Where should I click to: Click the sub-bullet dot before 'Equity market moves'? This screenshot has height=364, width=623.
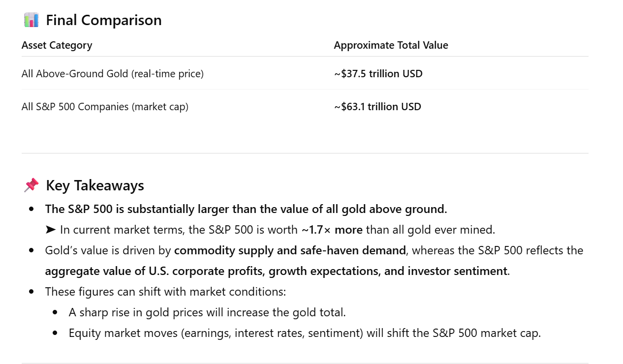pyautogui.click(x=55, y=333)
